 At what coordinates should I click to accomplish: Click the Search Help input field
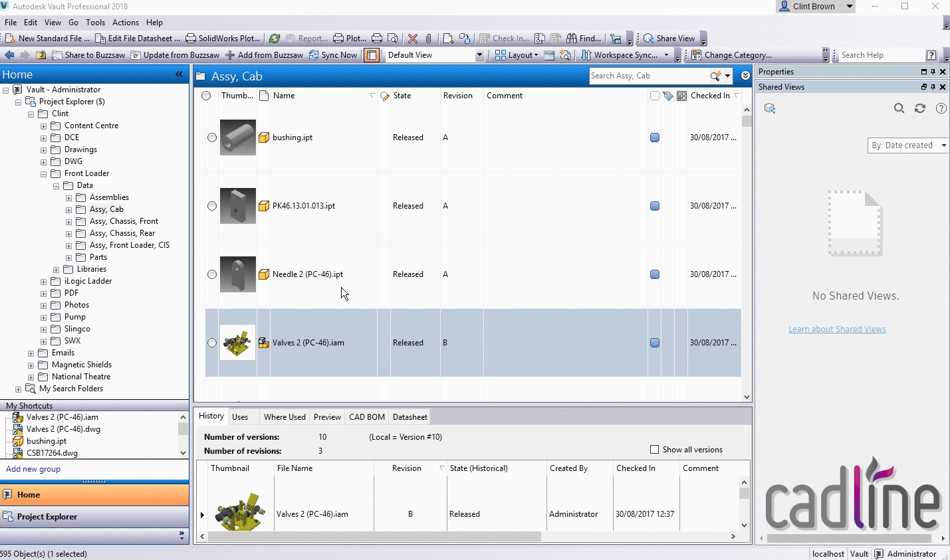pos(881,55)
